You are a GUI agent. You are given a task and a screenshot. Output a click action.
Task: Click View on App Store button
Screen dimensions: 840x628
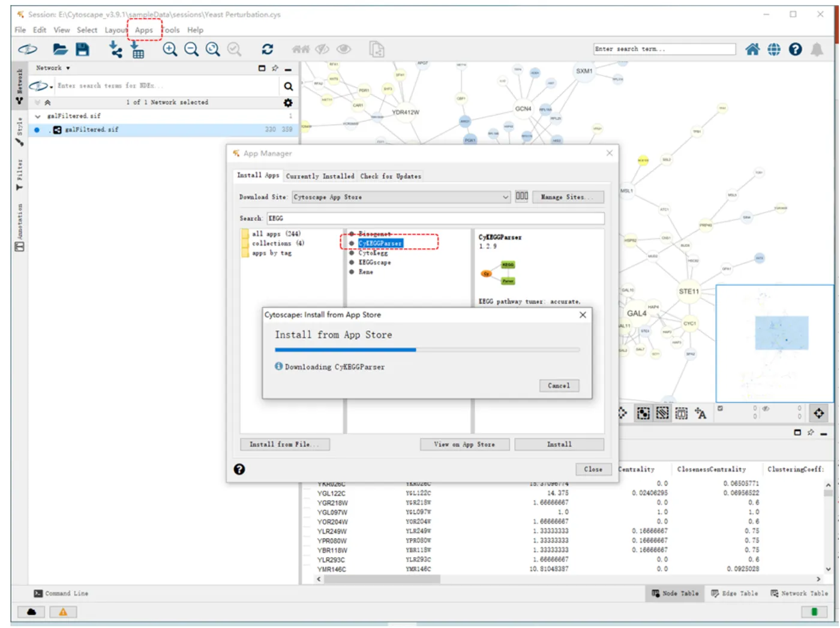click(465, 444)
